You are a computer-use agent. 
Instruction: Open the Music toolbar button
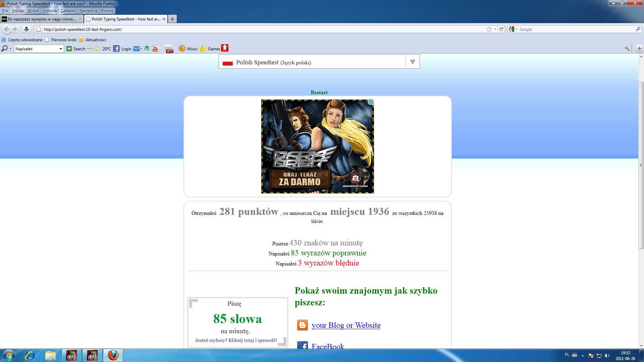(x=188, y=49)
